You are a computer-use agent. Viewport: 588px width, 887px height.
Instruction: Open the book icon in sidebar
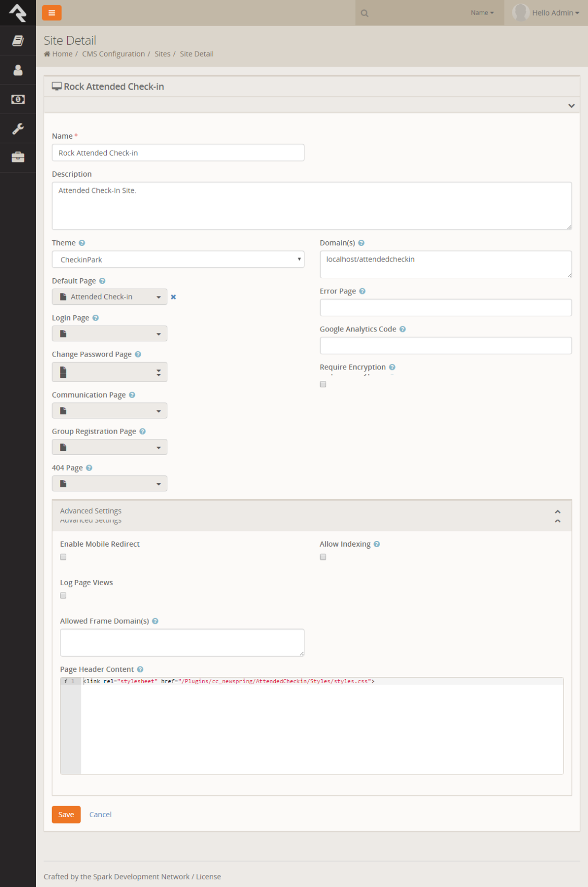pyautogui.click(x=18, y=41)
